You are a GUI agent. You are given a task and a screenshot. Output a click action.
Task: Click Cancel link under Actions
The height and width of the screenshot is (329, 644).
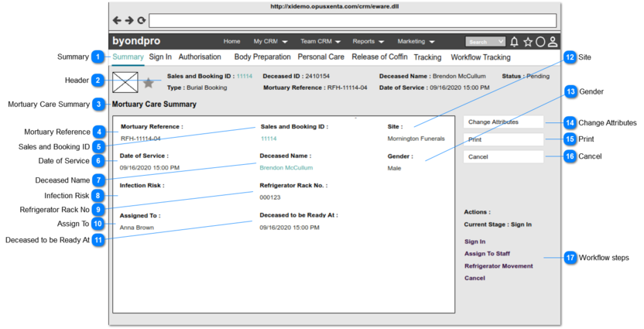(474, 278)
